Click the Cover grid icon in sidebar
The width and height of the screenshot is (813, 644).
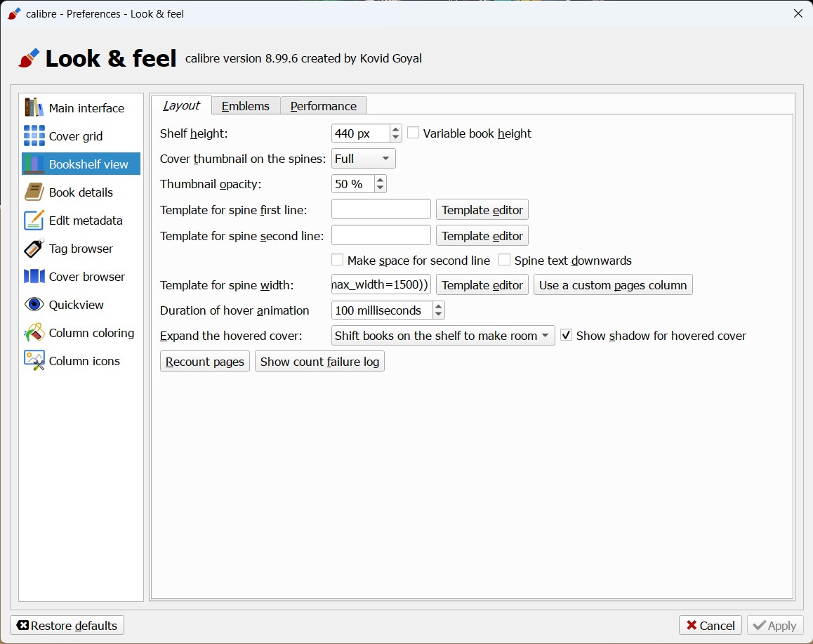click(x=34, y=136)
